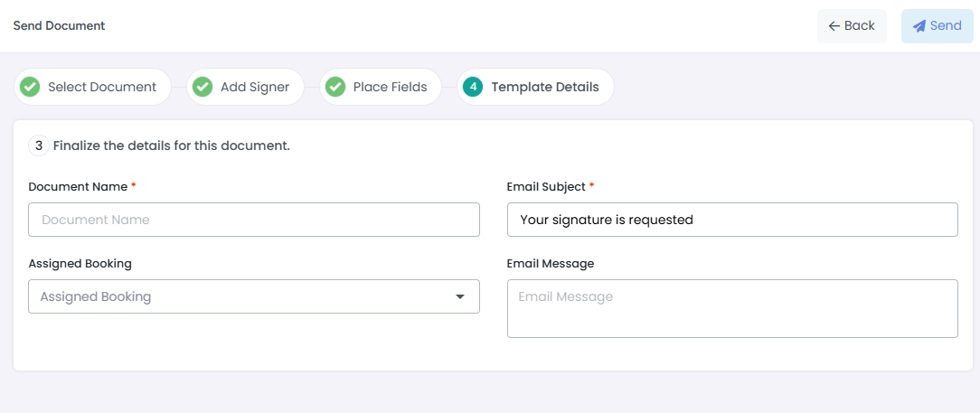Return to the Add Signer step
The width and height of the screenshot is (980, 413).
pos(255,87)
